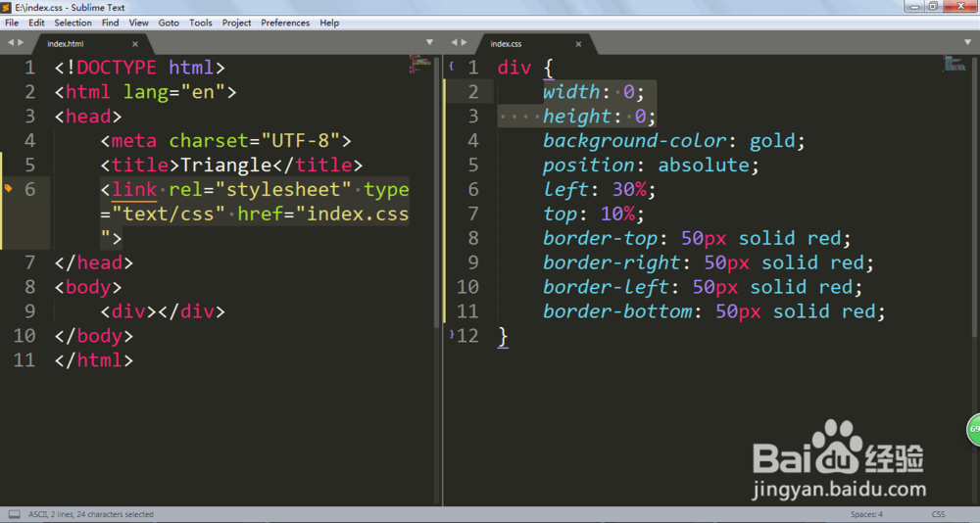Click the 10% top value

coord(617,214)
